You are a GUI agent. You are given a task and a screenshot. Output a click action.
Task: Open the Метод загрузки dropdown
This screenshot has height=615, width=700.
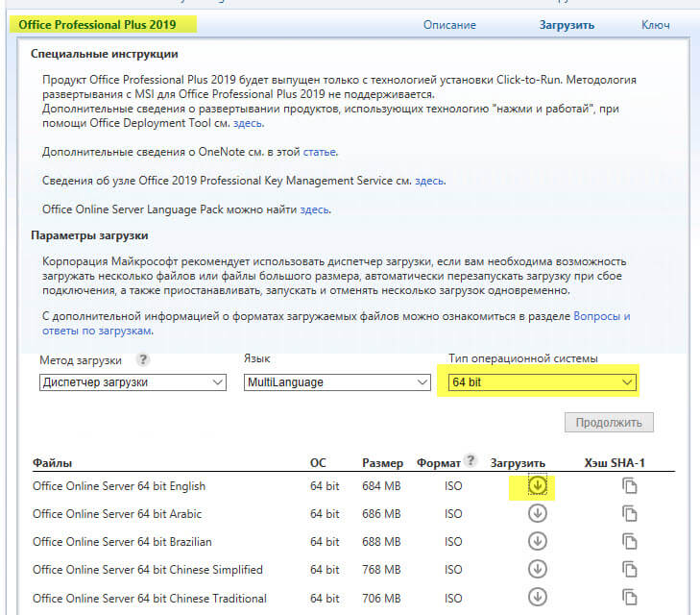(x=133, y=382)
